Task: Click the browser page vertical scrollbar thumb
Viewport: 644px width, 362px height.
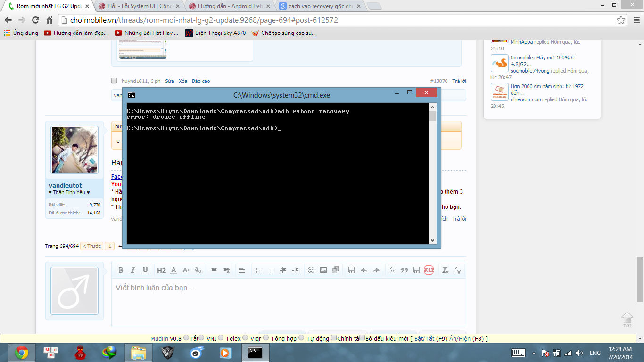Action: click(640, 279)
